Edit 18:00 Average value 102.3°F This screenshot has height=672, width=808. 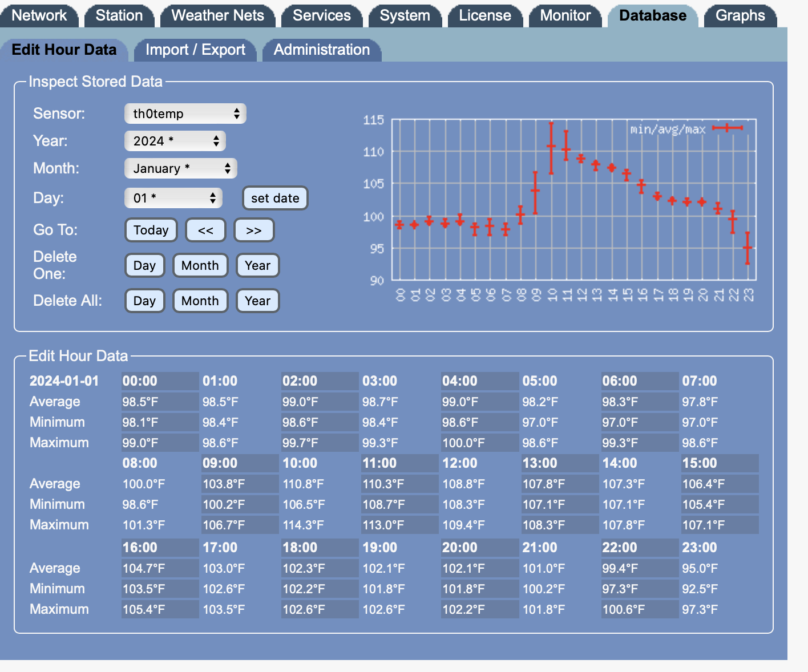point(320,568)
